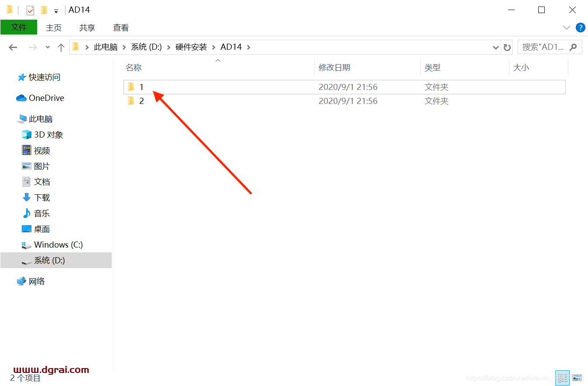Click the folder icon in address bar
This screenshot has width=588, height=386.
click(x=76, y=47)
